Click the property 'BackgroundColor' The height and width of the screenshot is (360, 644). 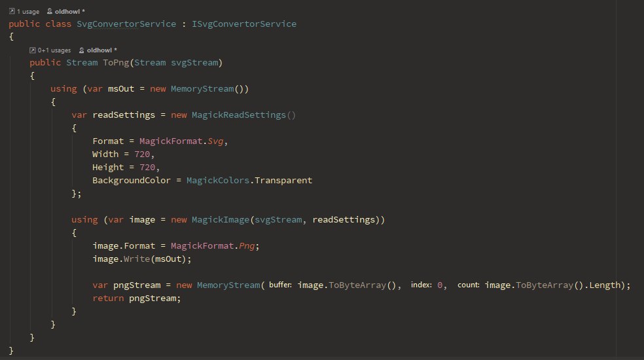tap(132, 181)
